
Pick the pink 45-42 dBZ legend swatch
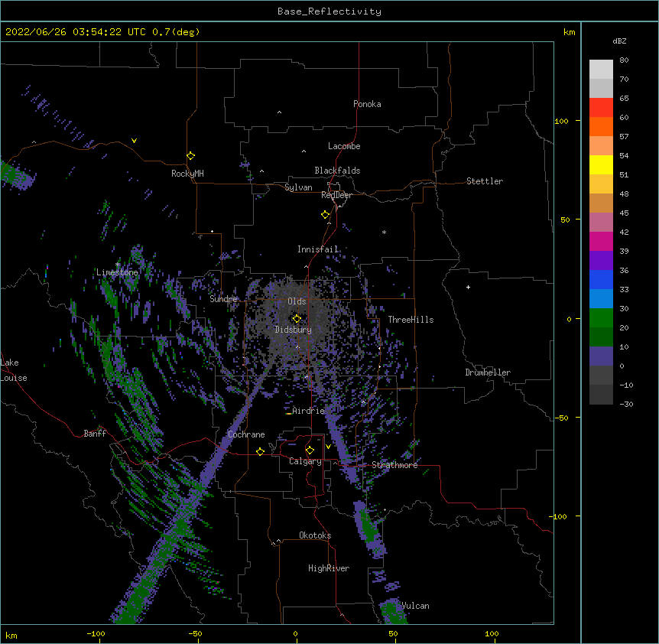(601, 222)
